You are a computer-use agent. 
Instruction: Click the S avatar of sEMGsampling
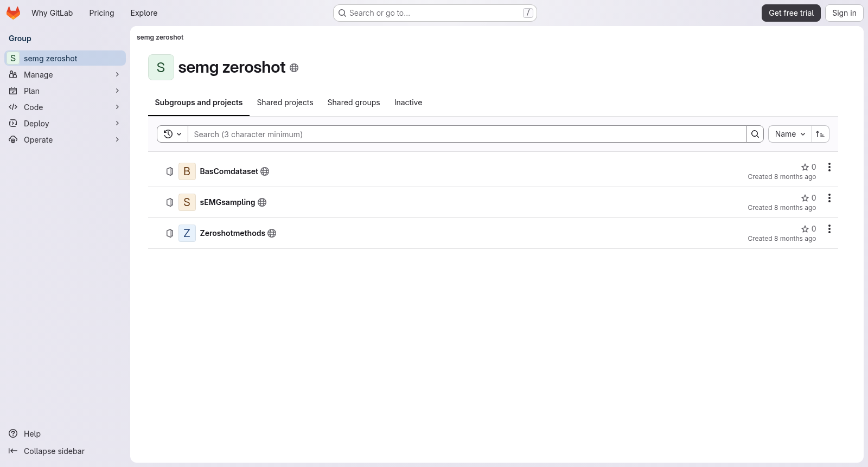pyautogui.click(x=187, y=202)
